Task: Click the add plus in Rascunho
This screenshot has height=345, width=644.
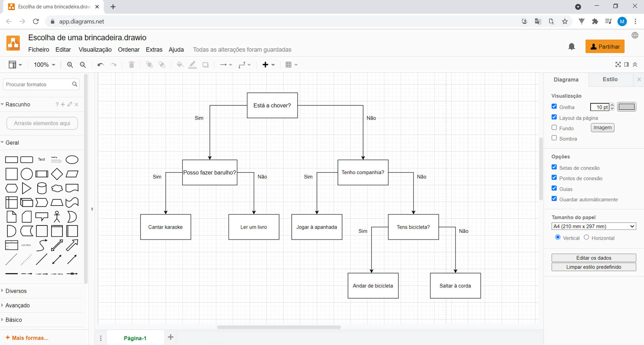Action: pos(63,105)
